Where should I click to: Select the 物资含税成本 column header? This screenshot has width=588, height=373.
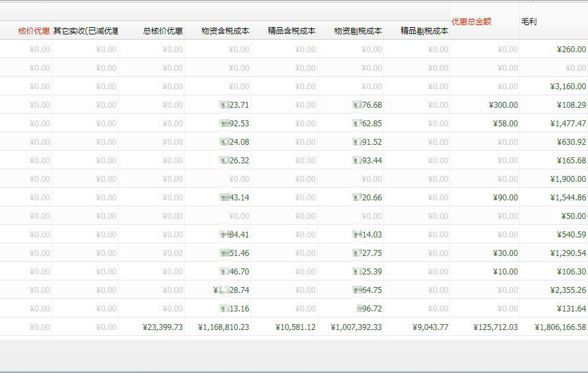pyautogui.click(x=225, y=30)
